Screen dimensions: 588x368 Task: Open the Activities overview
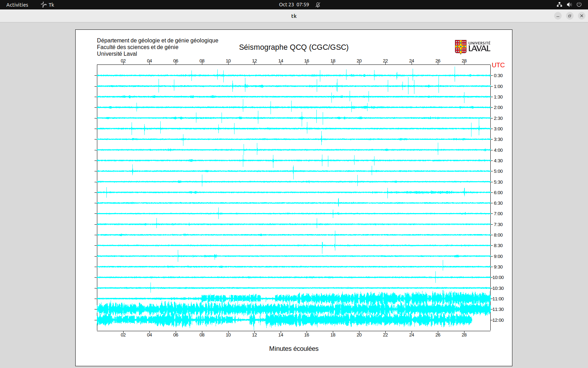coord(17,5)
